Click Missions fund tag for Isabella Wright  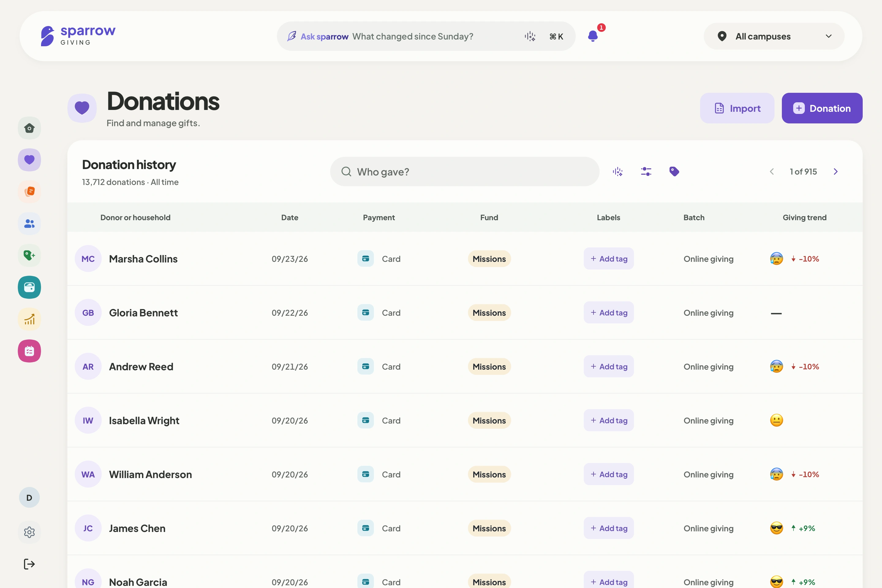point(489,420)
